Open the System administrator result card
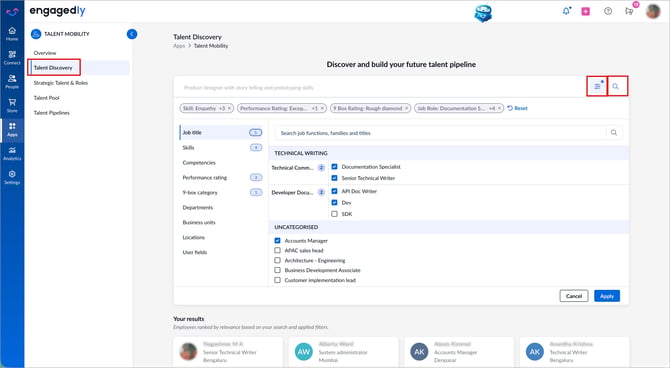This screenshot has height=368, width=670. click(344, 352)
